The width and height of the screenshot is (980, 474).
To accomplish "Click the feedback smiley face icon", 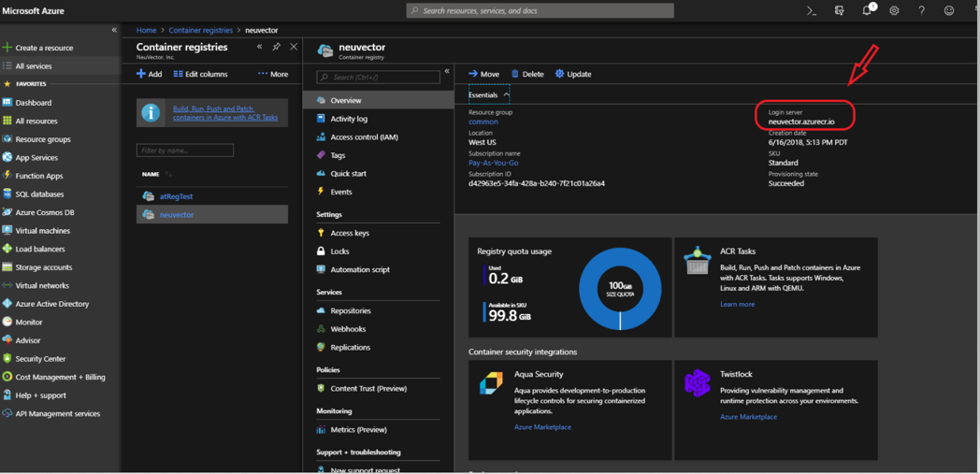I will coord(949,10).
